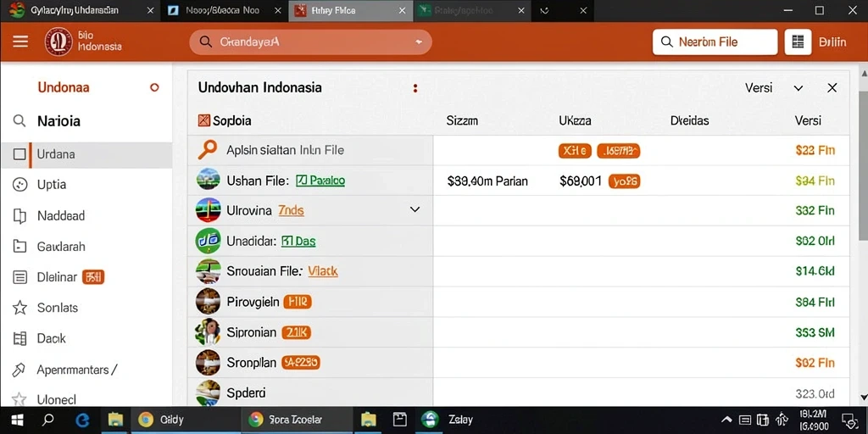The width and height of the screenshot is (868, 434).
Task: Click the orange magnifier icon in Aplsin sialtan row
Action: [208, 150]
